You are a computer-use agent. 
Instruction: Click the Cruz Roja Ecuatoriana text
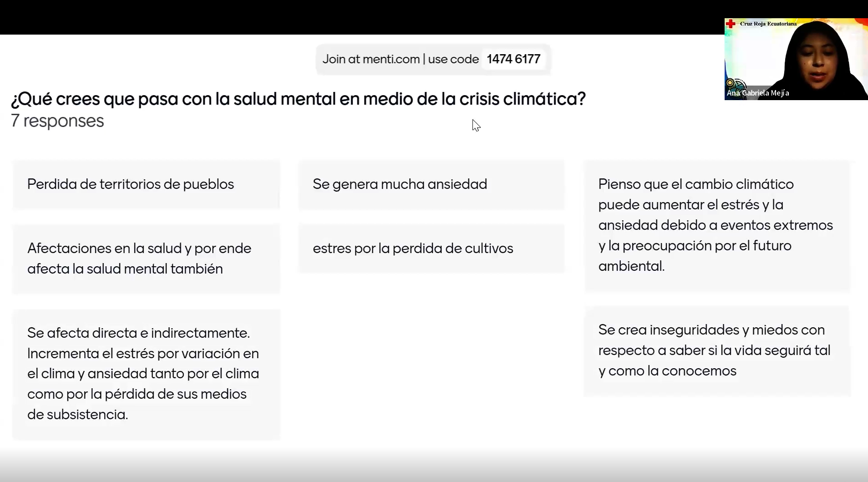pos(768,24)
